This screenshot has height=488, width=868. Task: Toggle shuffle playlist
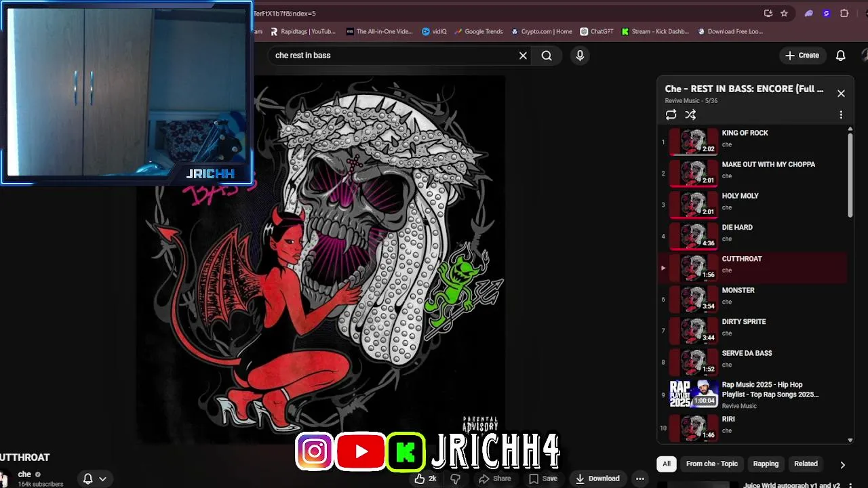coord(690,115)
